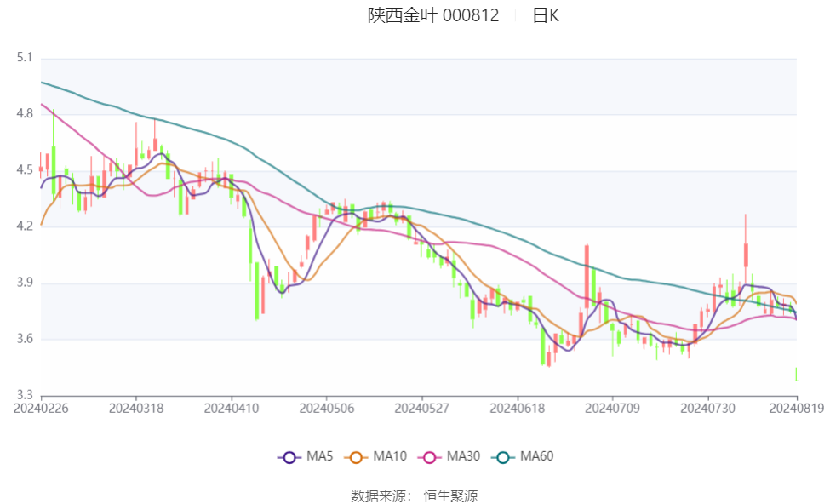
Task: Click the 20240618 date axis label
Action: tap(518, 409)
